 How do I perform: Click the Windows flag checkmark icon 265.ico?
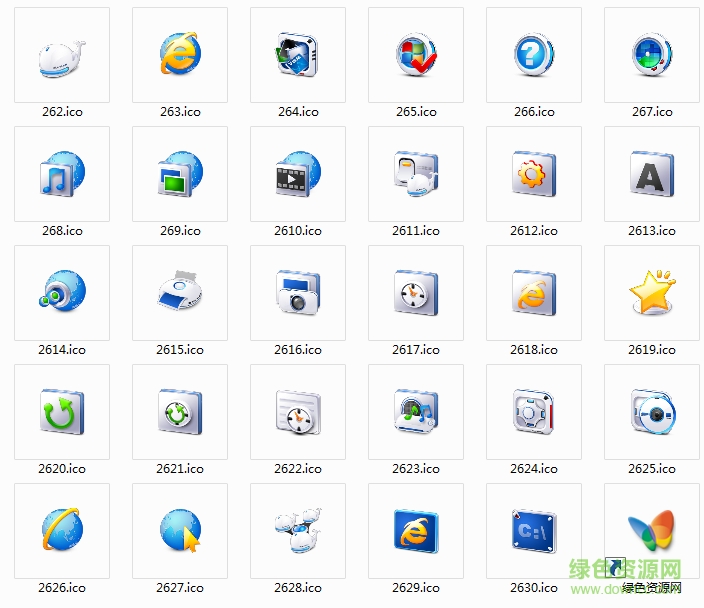(416, 55)
